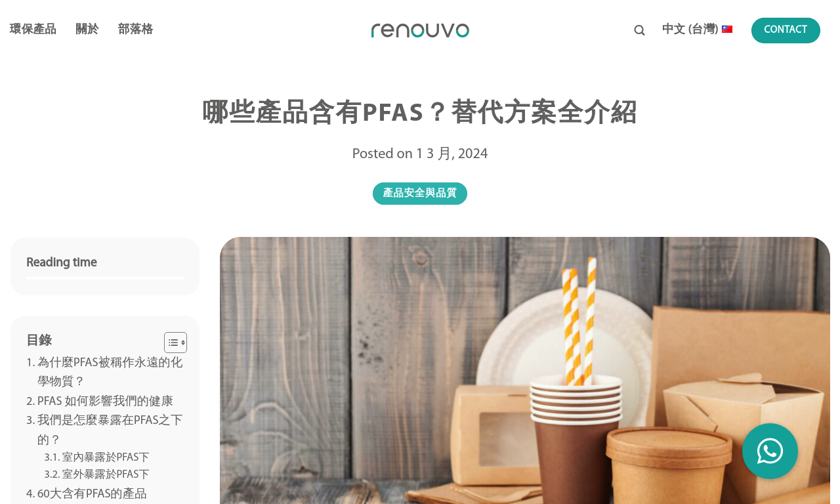This screenshot has width=840, height=504.
Task: Jump to PFAS 如何影響我們的健康 section
Action: pyautogui.click(x=100, y=402)
